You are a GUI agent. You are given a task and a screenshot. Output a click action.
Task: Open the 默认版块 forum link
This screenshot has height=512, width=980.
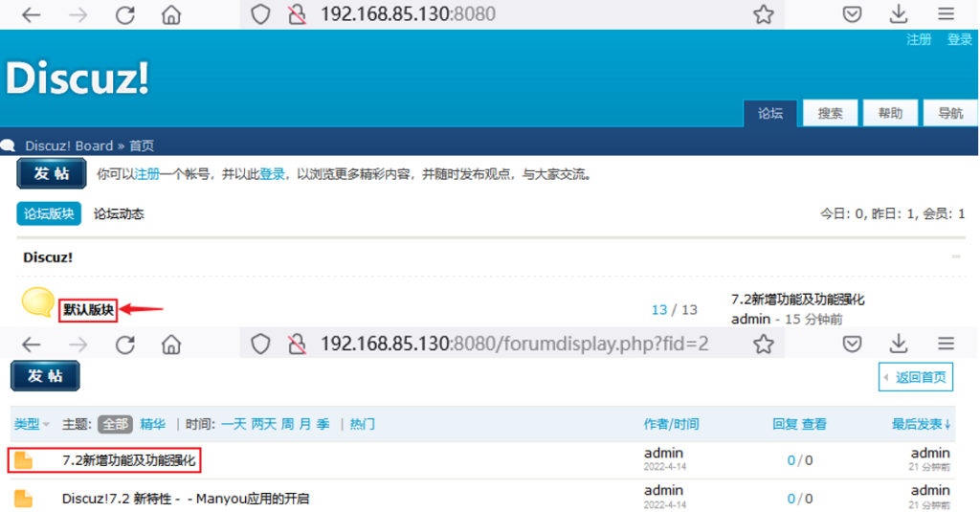(88, 309)
